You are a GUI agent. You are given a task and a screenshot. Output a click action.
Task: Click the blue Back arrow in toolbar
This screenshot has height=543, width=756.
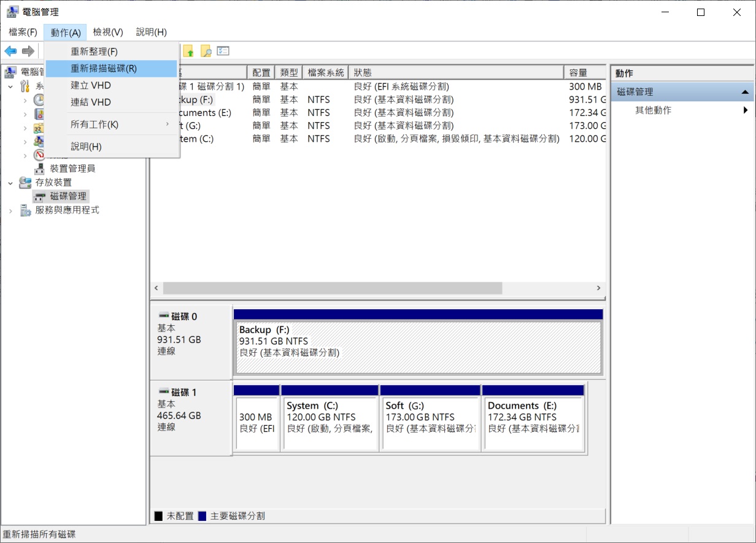pos(10,51)
